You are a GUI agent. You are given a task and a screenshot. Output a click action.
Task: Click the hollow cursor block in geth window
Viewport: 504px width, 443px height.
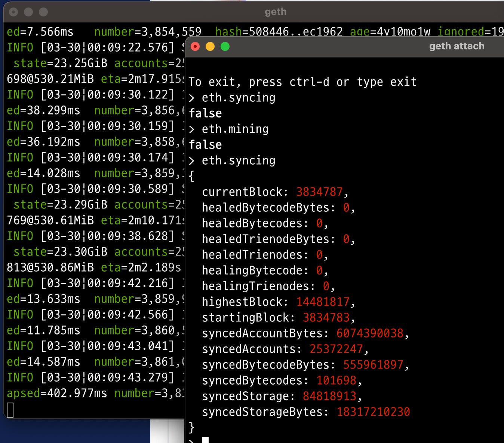coord(10,410)
